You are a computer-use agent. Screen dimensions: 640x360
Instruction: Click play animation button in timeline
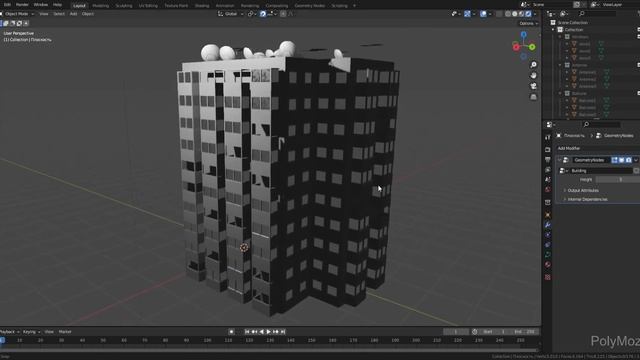pyautogui.click(x=269, y=332)
